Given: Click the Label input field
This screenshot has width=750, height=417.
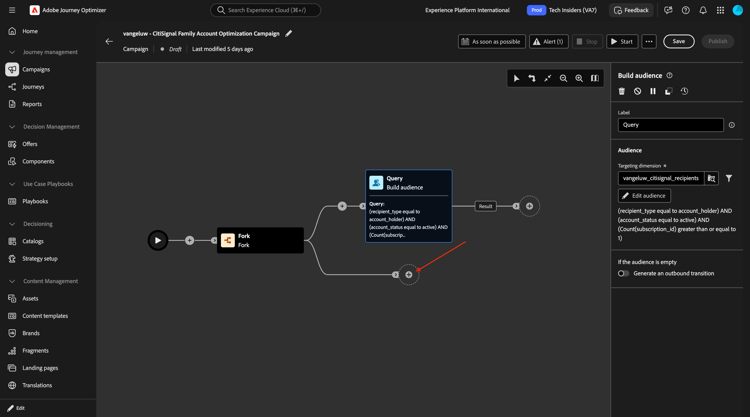Looking at the screenshot, I should pyautogui.click(x=671, y=125).
